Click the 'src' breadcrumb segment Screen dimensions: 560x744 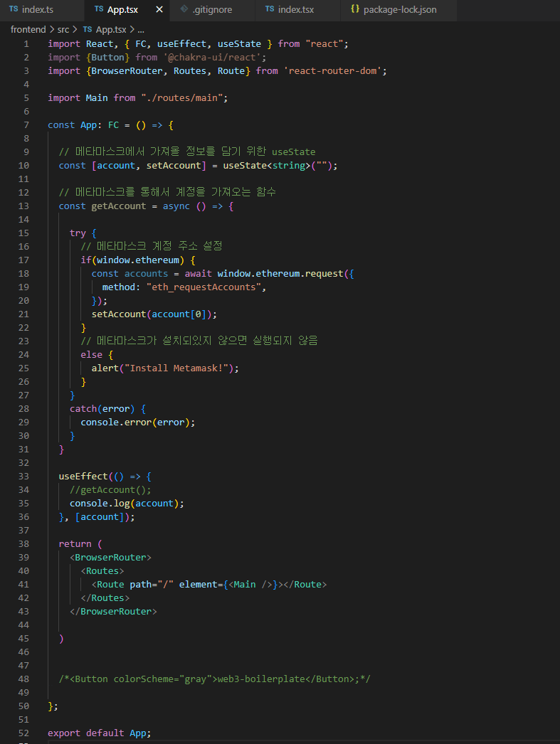click(x=63, y=29)
